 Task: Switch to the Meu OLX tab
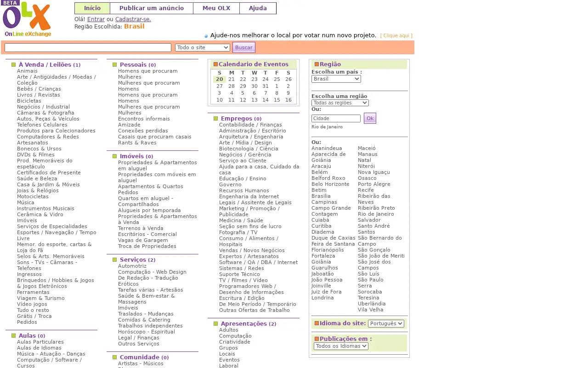pos(216,8)
